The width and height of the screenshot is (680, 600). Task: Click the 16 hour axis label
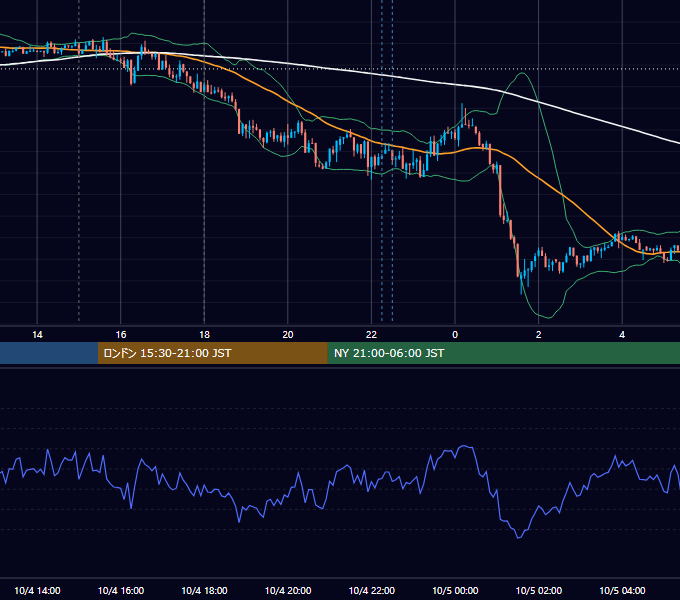pos(121,335)
